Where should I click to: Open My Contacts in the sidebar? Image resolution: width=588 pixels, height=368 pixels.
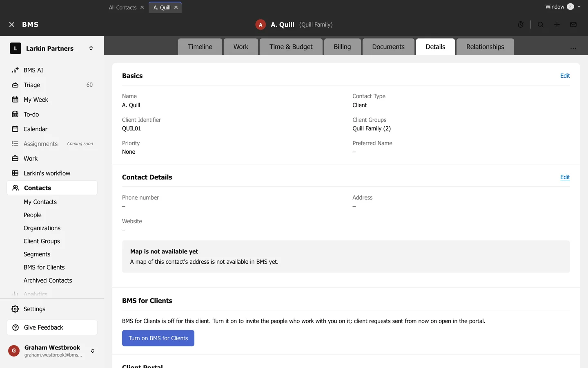(x=40, y=202)
